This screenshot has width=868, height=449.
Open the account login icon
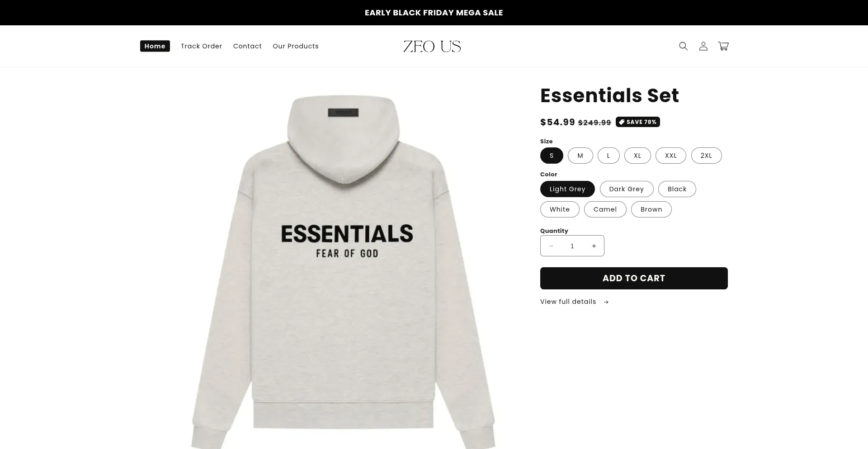click(x=703, y=46)
